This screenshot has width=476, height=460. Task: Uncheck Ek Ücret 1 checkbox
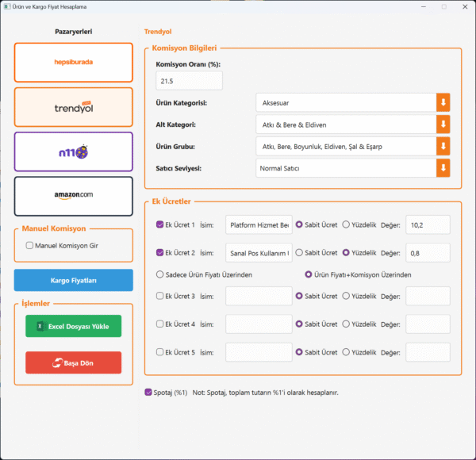[x=159, y=224]
